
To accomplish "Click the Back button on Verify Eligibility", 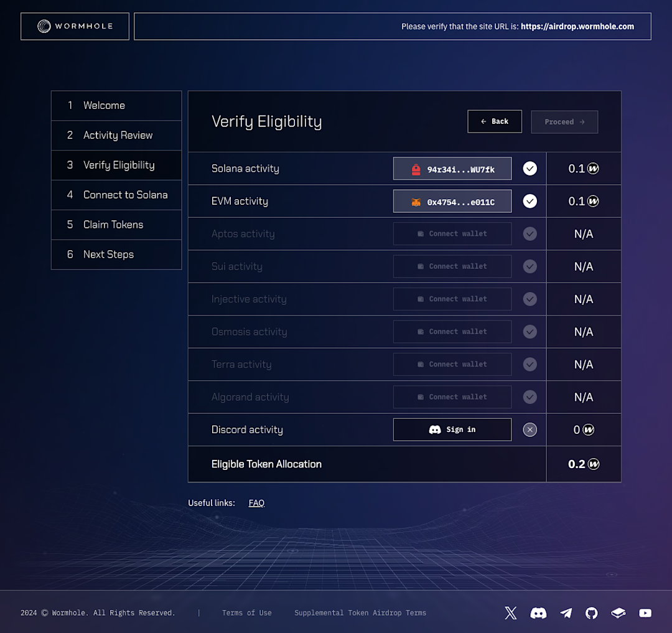I will coord(495,121).
